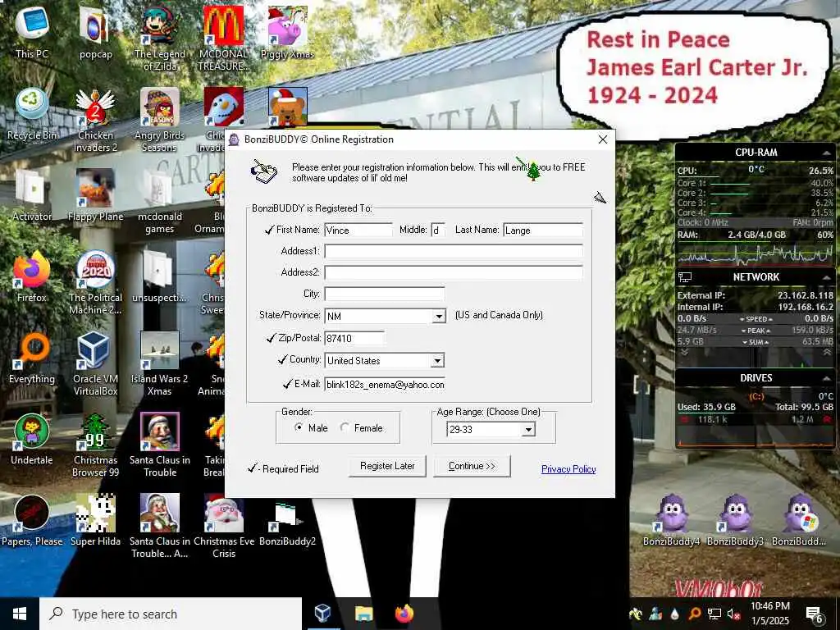
Task: Click the First Name field
Action: pyautogui.click(x=358, y=231)
